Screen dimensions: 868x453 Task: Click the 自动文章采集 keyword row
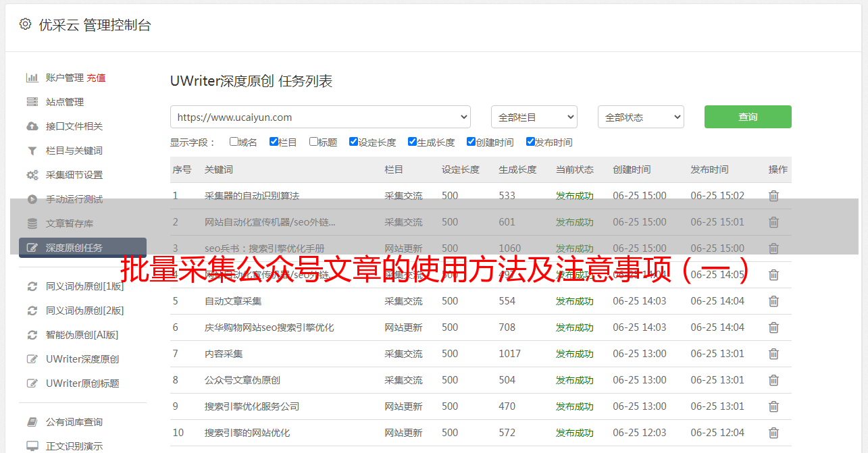(x=233, y=301)
